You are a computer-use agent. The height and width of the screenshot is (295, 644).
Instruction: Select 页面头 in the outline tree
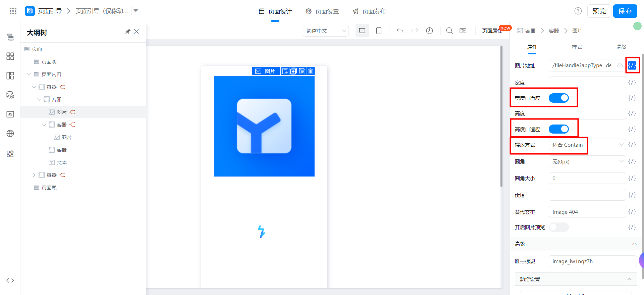coord(49,62)
